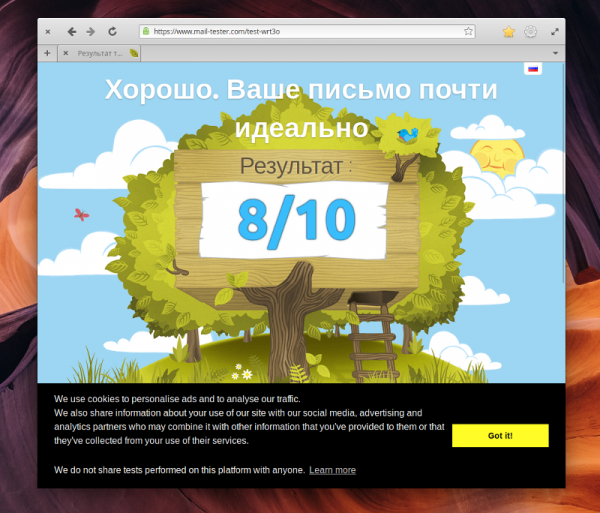Toggle fullscreen with the expand arrows icon
The image size is (600, 513).
click(555, 32)
